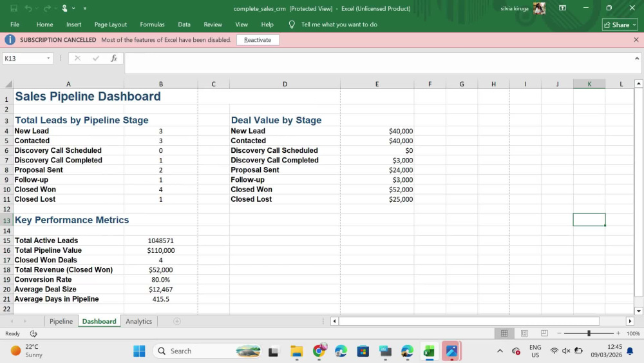Open the Home ribbon tab
This screenshot has width=644, height=363.
tap(45, 25)
